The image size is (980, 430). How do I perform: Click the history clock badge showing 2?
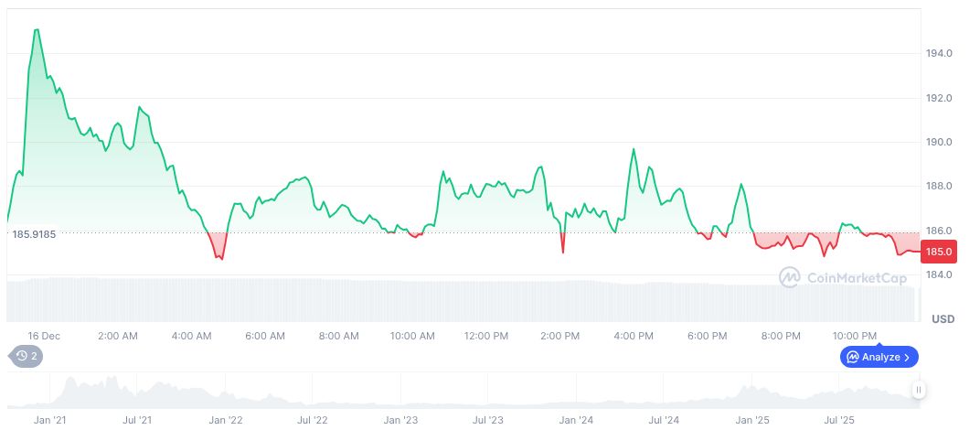26,356
